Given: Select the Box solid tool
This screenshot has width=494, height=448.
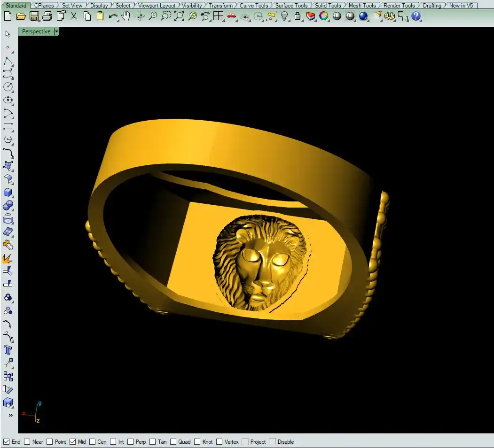Looking at the screenshot, I should pyautogui.click(x=8, y=193).
